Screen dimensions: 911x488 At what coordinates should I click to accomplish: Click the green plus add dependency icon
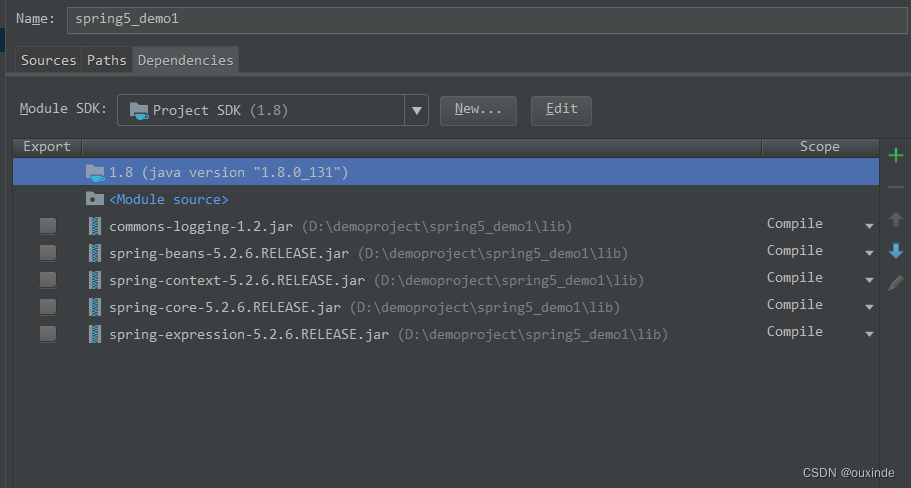895,155
